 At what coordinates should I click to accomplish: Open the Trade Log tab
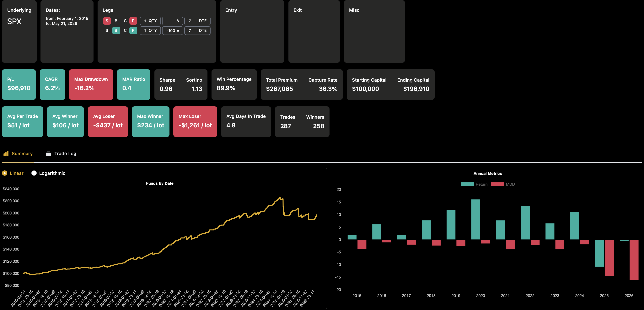(61, 154)
